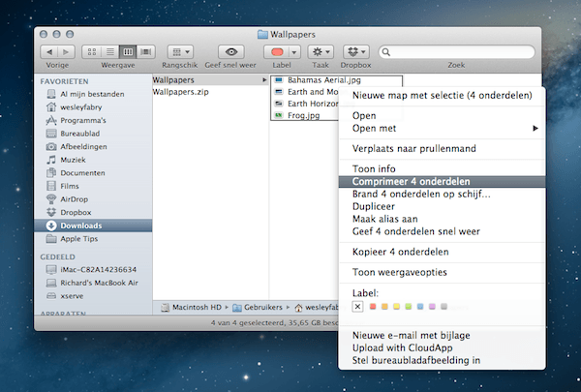Click the Earth Horizon file thumbnail icon
Viewport: 581px width, 392px height.
coord(279,104)
